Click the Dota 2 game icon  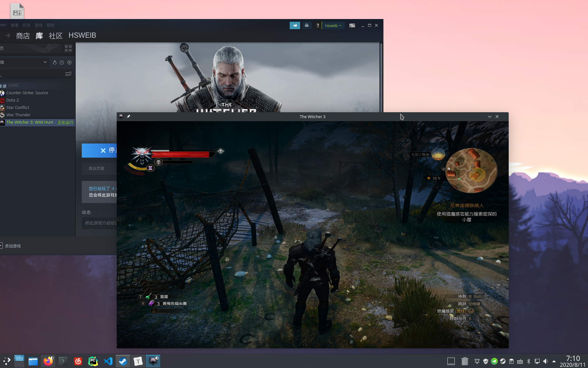click(x=2, y=100)
